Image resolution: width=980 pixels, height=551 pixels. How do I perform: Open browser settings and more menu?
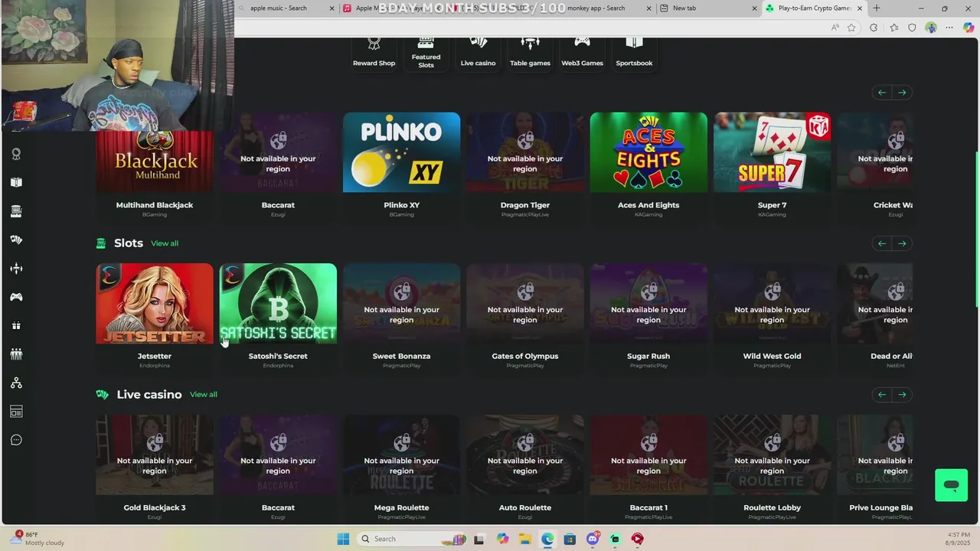(950, 28)
